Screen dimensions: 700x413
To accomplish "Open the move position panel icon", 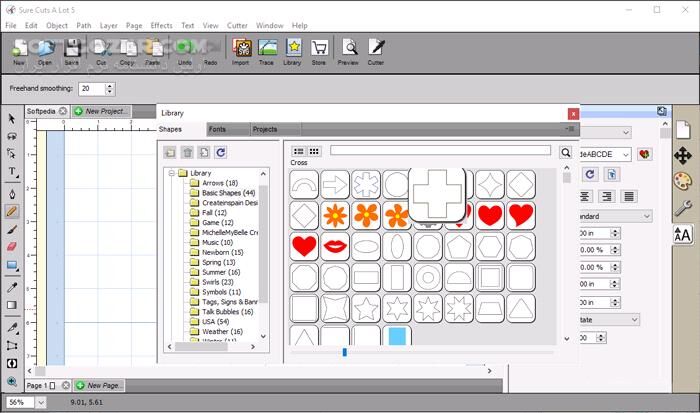I will coord(683,156).
